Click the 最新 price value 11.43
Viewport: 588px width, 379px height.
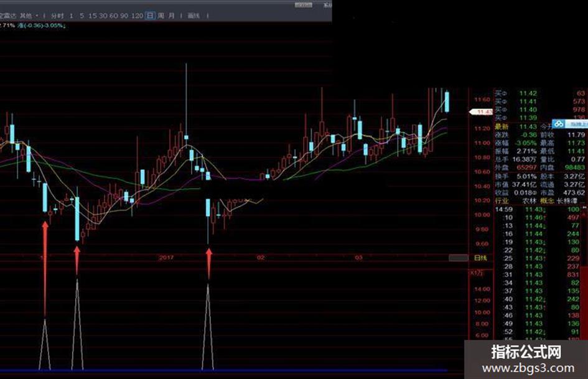[528, 126]
